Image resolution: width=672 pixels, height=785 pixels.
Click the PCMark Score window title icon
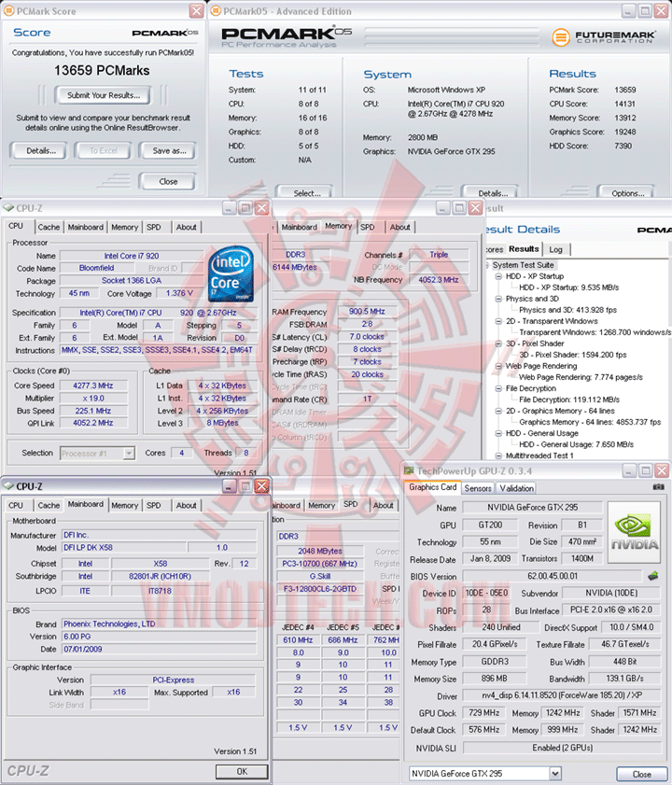pyautogui.click(x=8, y=11)
